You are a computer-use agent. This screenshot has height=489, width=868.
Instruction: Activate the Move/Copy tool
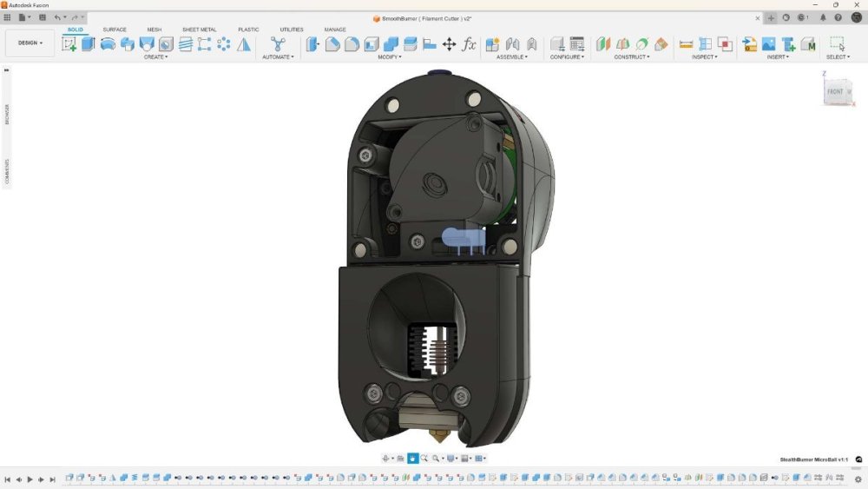[x=449, y=44]
